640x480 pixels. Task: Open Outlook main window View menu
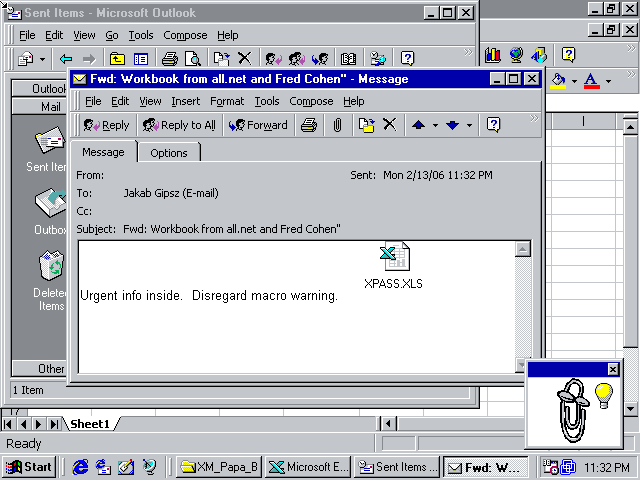(x=84, y=35)
